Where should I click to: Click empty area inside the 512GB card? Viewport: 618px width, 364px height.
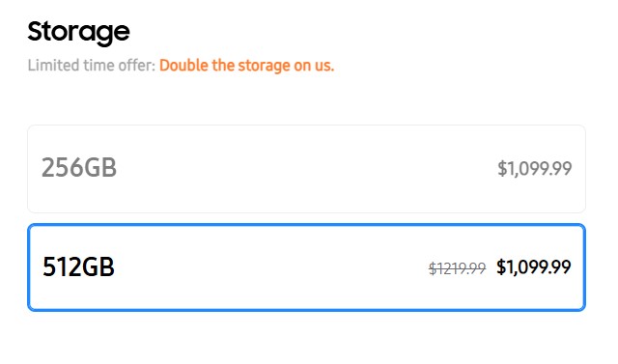coord(268,267)
